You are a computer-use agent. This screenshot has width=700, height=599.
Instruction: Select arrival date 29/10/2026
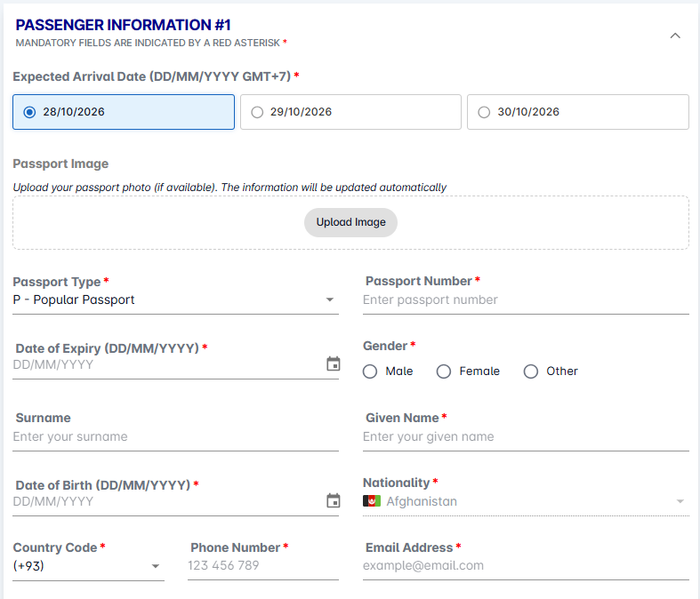point(350,112)
